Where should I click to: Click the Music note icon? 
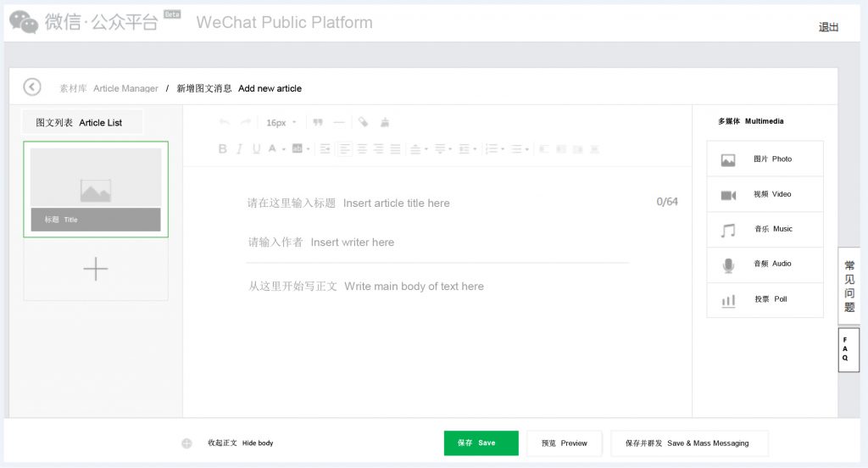(728, 230)
